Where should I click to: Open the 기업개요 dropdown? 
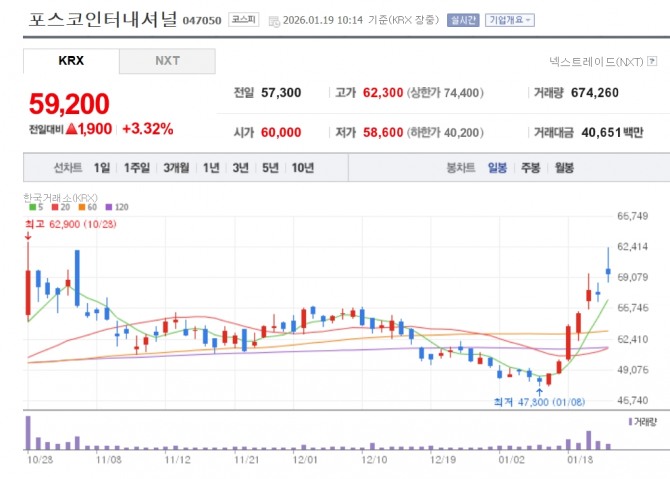pyautogui.click(x=510, y=20)
